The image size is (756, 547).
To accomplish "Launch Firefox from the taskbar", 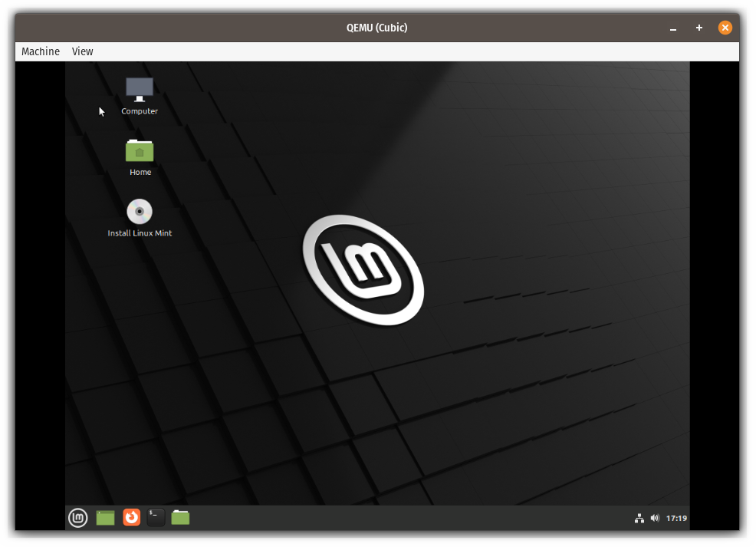I will click(130, 517).
